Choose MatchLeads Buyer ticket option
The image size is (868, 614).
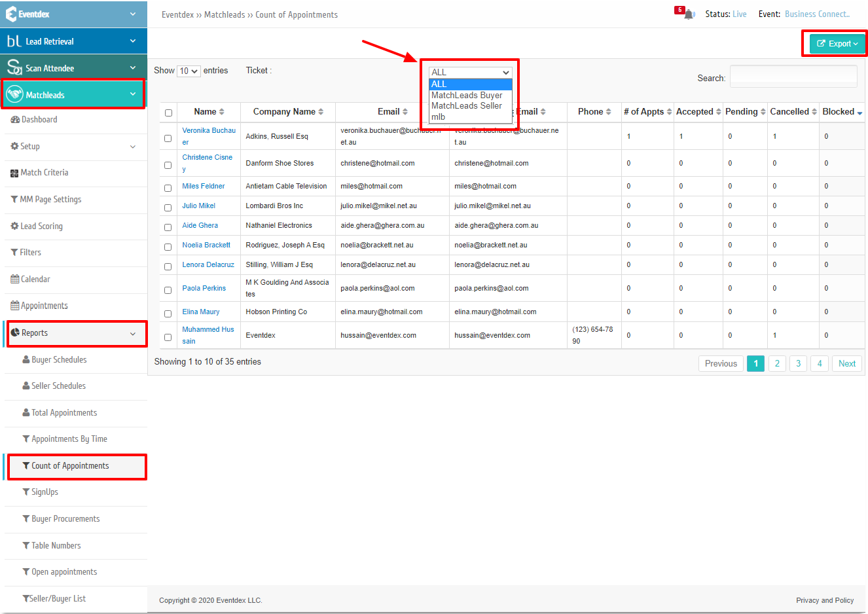point(467,95)
